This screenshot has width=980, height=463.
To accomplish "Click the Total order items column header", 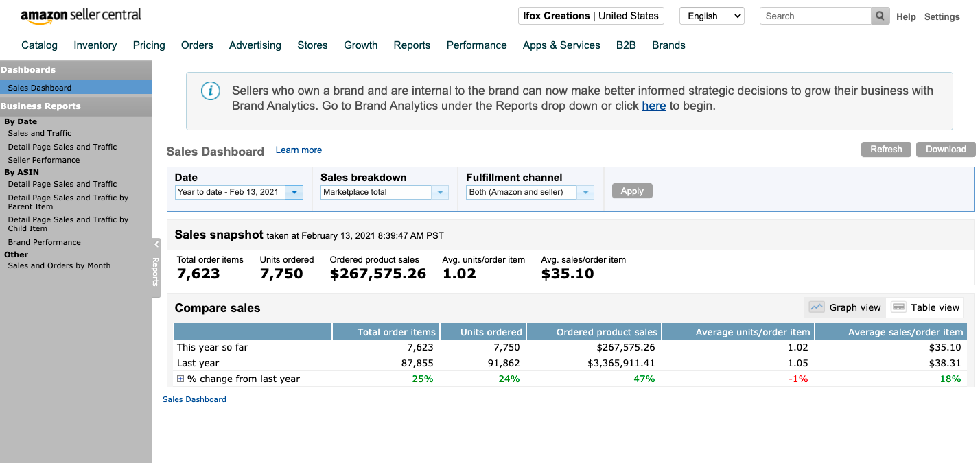I will (x=386, y=332).
